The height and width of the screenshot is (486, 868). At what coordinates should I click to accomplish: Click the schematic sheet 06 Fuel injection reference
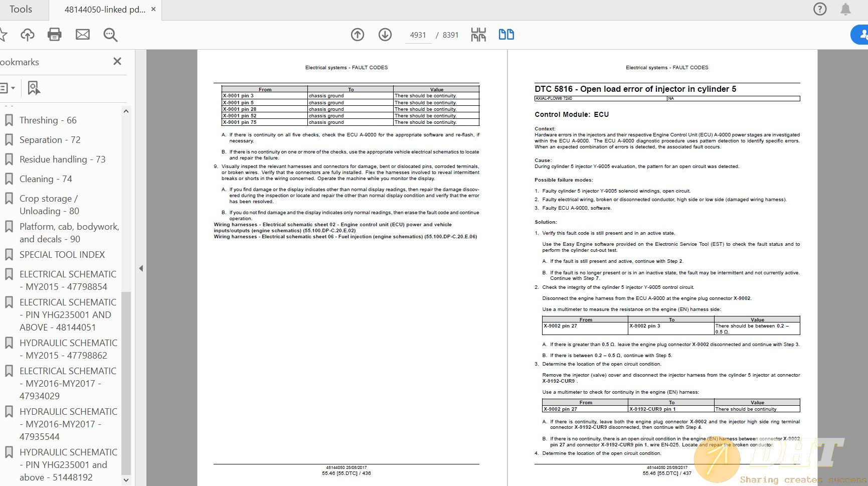(345, 237)
